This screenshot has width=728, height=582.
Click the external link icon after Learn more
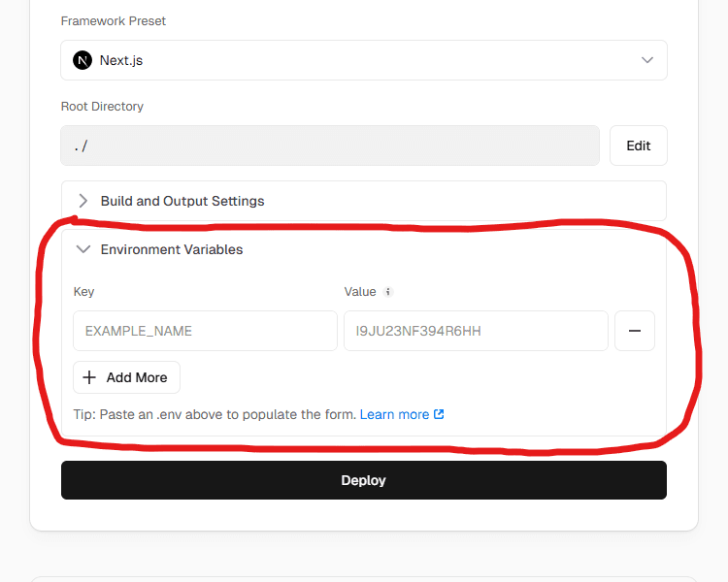pos(439,414)
